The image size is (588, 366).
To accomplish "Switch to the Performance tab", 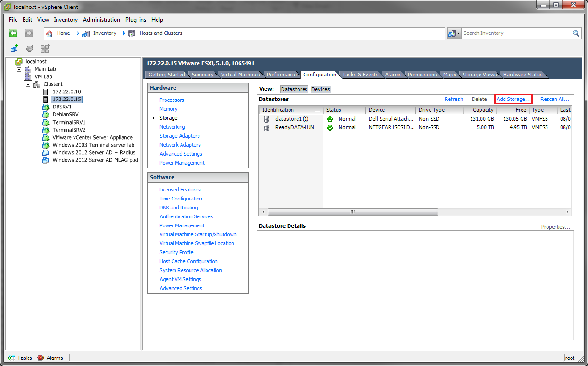I will pyautogui.click(x=281, y=74).
